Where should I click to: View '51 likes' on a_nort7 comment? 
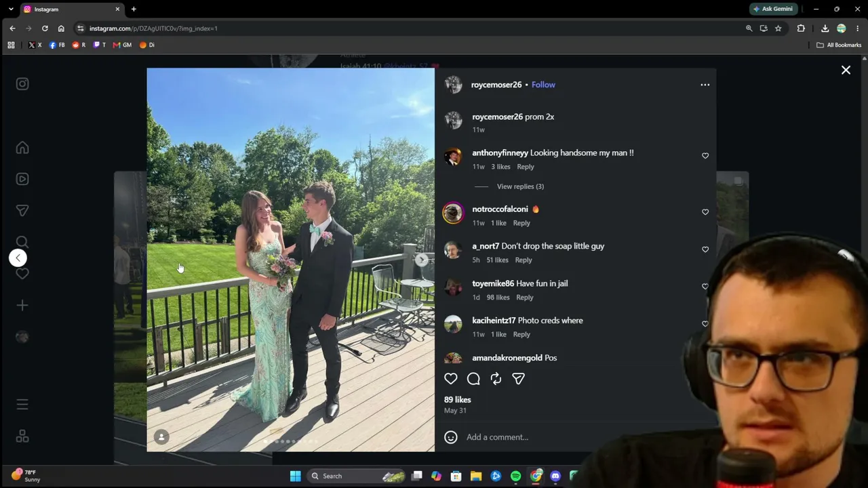coord(497,260)
